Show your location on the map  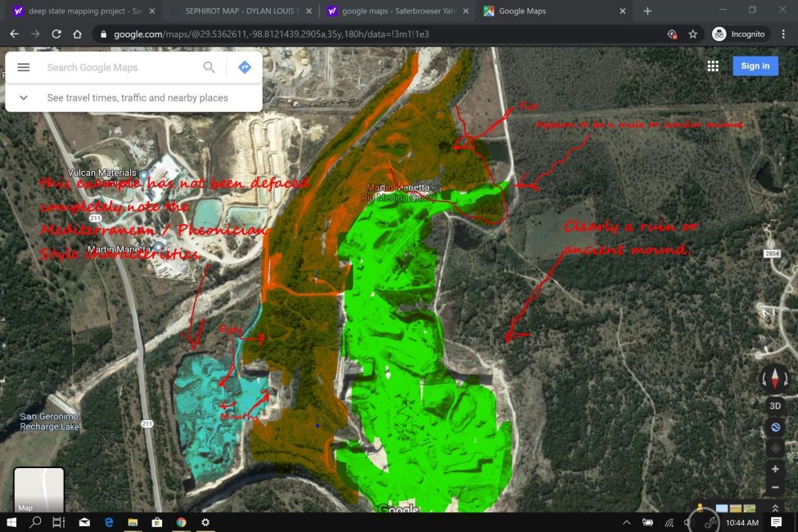click(775, 449)
